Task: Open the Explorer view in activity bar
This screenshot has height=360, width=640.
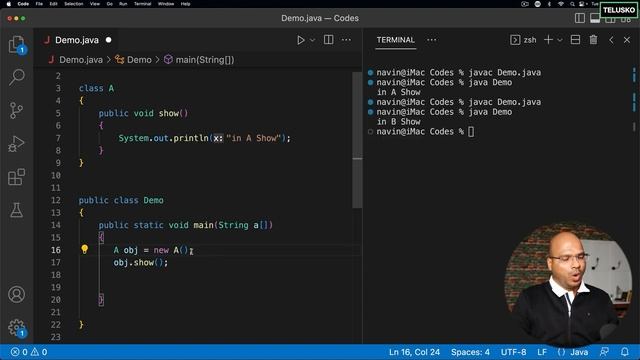Action: (x=17, y=44)
